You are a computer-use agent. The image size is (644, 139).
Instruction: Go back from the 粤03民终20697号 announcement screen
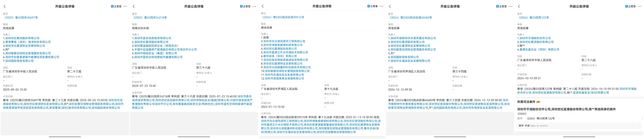tap(5, 6)
